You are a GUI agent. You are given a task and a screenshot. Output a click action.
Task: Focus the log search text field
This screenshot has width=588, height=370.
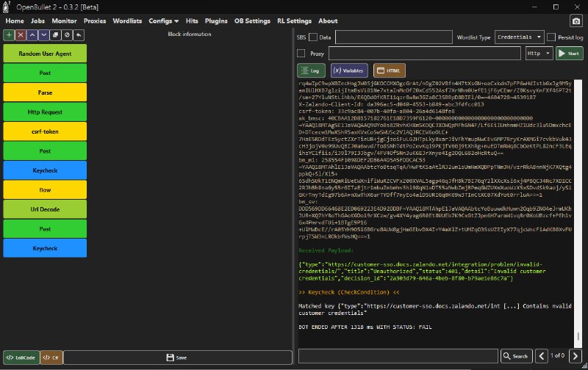click(398, 356)
